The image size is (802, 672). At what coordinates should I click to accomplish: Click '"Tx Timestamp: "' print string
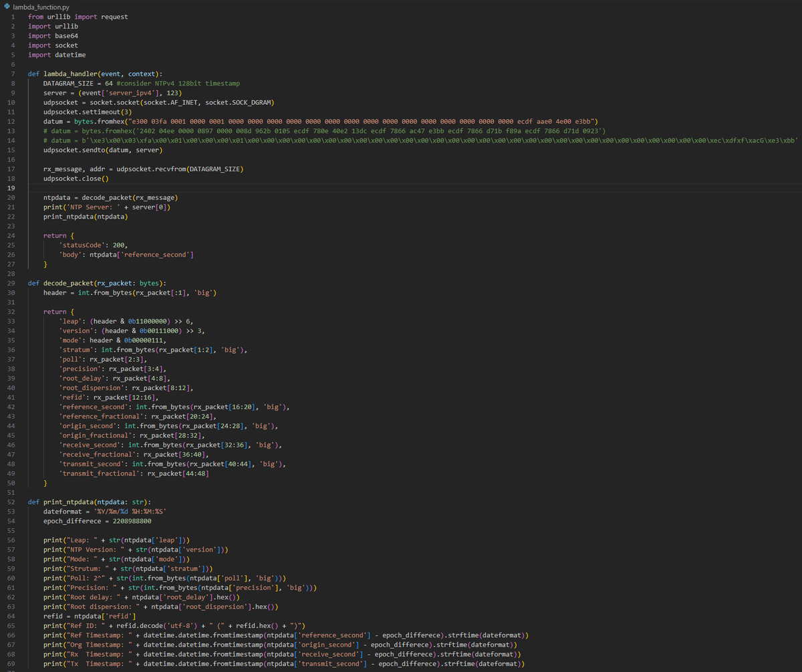pos(100,663)
